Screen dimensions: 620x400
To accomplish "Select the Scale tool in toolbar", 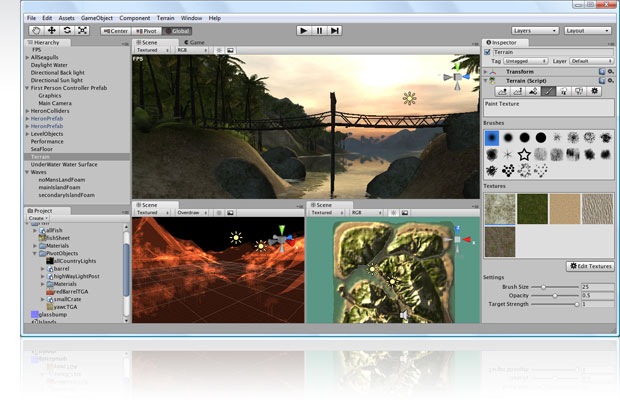I will pos(83,31).
